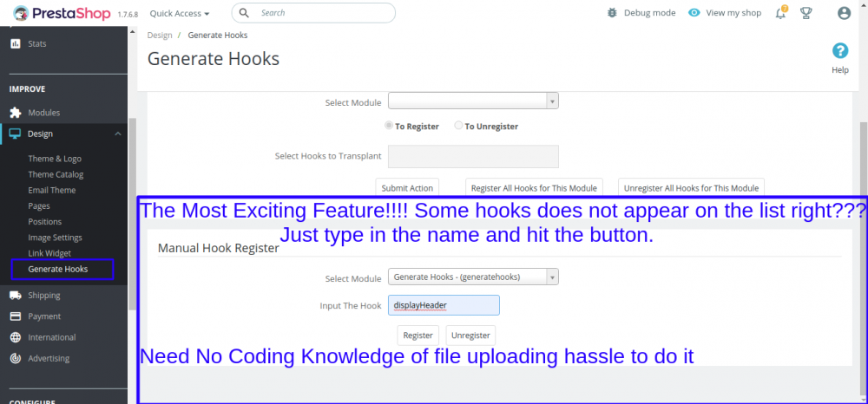Click the Input The Hook text field
This screenshot has width=868, height=404.
[444, 305]
